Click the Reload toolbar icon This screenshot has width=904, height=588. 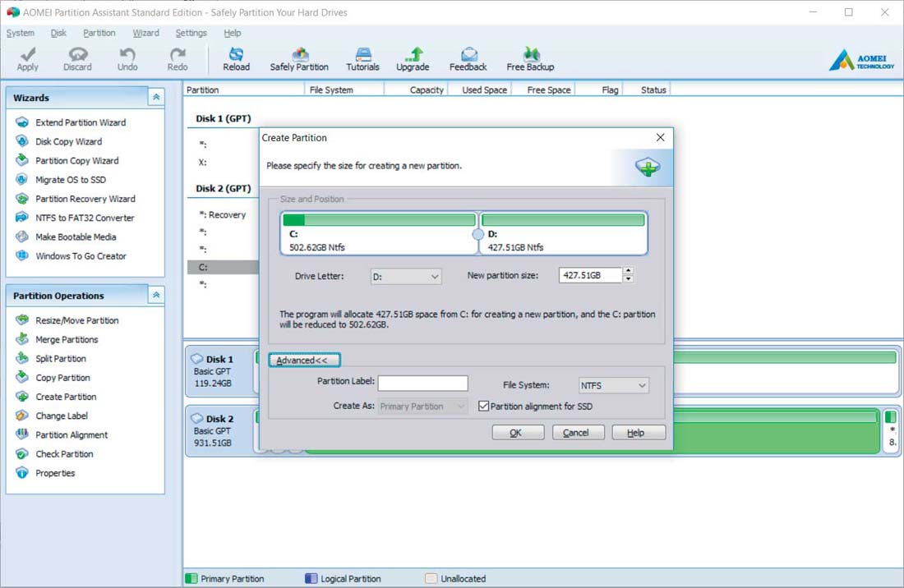pyautogui.click(x=237, y=59)
